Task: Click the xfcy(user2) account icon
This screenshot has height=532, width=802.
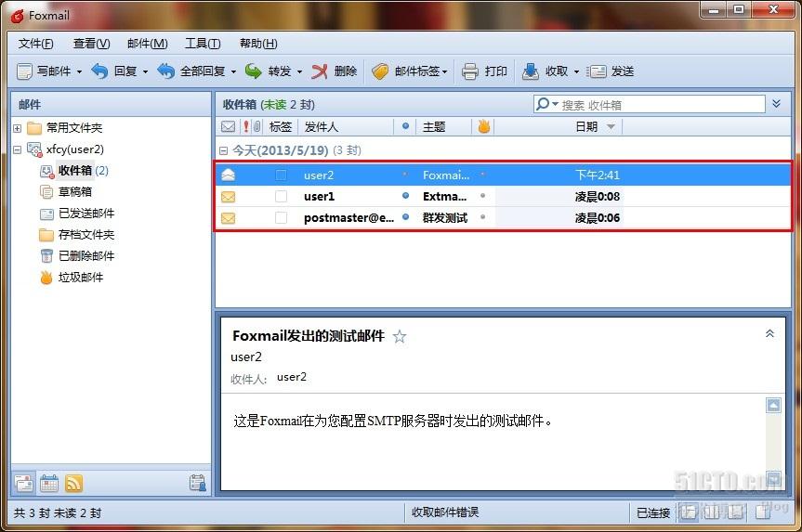Action: tap(34, 149)
